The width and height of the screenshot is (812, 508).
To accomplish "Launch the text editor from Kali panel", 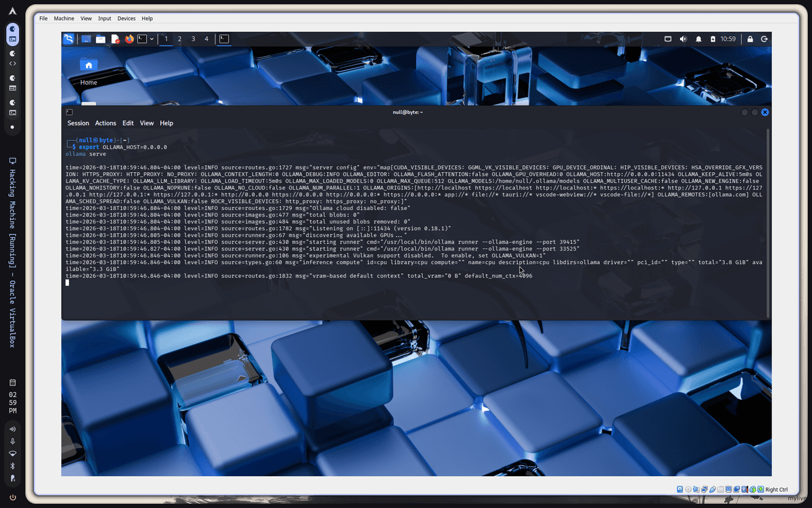I will tap(116, 39).
